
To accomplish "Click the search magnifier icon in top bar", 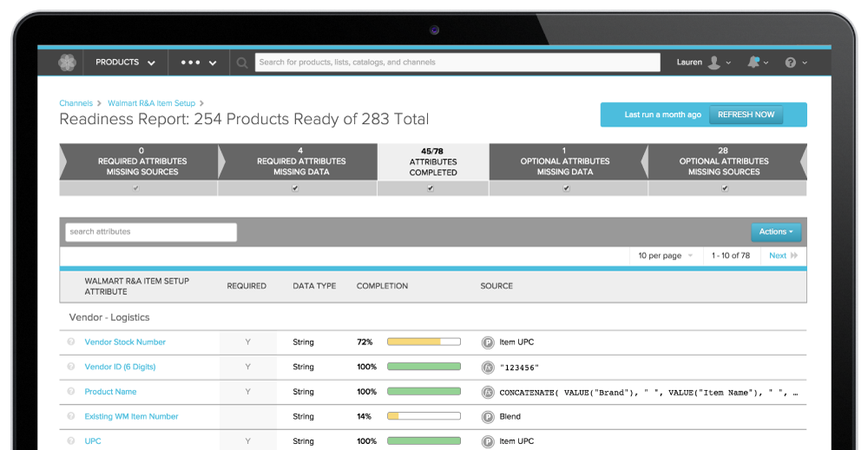I will tap(242, 62).
